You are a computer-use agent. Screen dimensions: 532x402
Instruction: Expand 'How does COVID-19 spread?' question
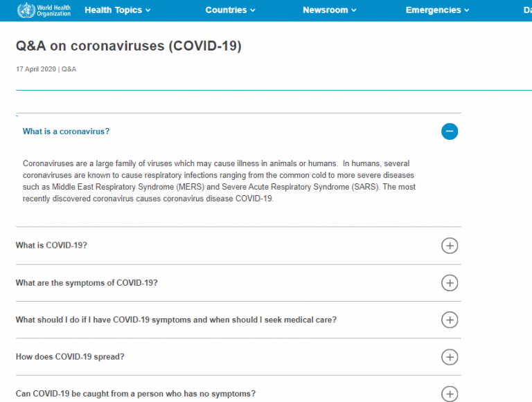click(x=70, y=357)
